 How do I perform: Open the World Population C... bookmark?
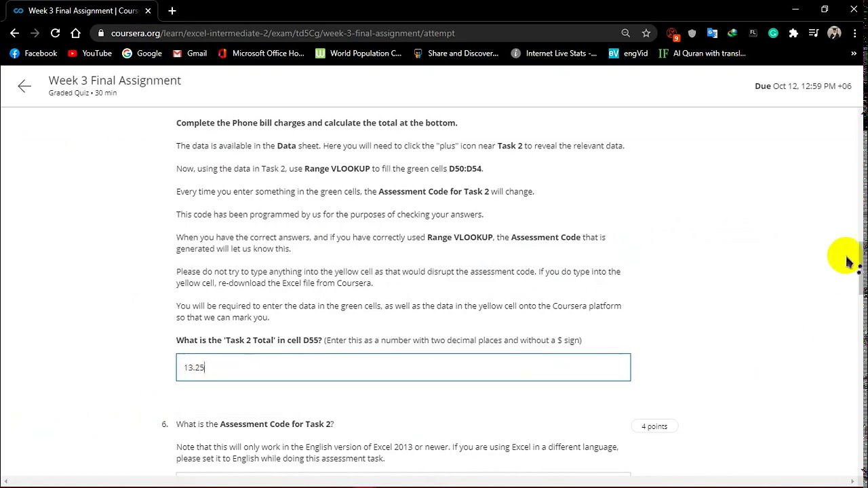359,53
